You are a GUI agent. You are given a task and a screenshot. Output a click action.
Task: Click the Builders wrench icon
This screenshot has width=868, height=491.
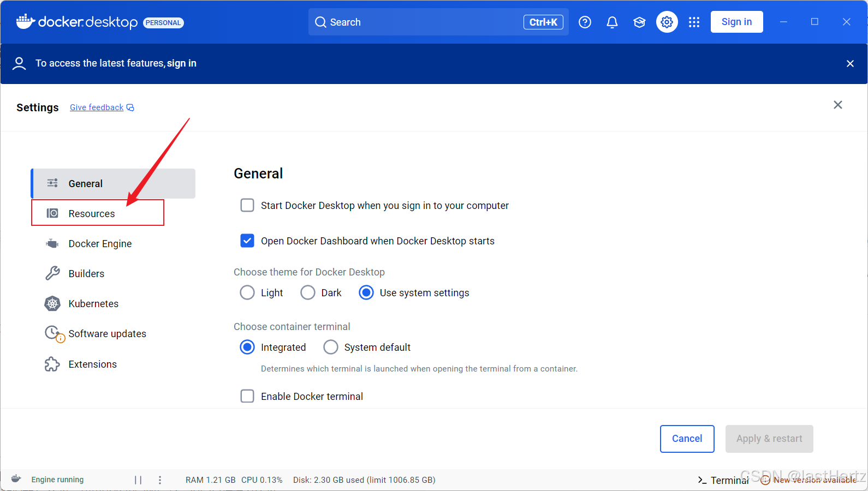[52, 273]
